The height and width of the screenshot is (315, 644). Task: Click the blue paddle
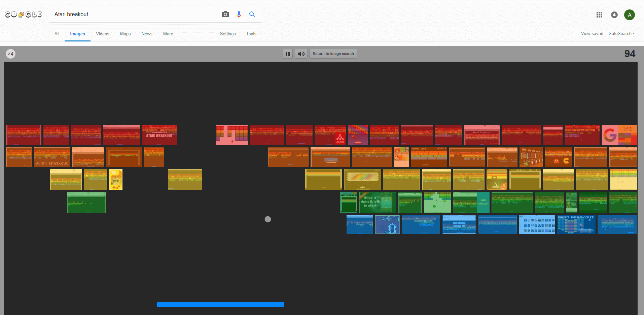click(220, 305)
